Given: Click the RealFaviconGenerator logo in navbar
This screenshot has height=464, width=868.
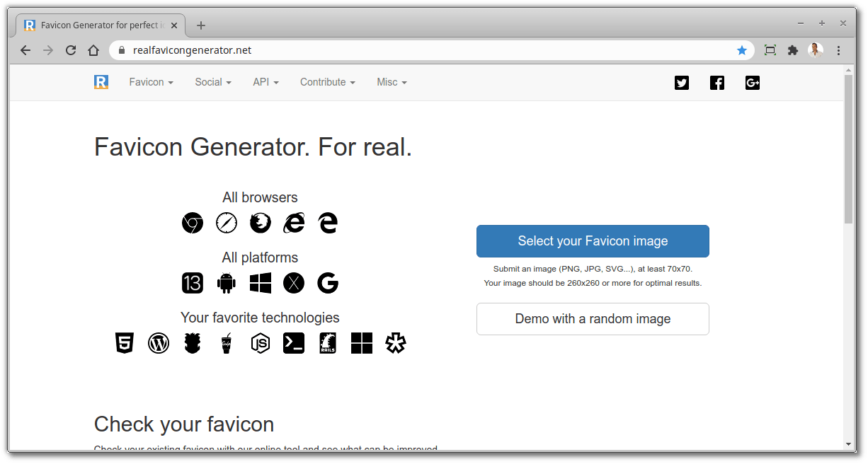Looking at the screenshot, I should (101, 82).
